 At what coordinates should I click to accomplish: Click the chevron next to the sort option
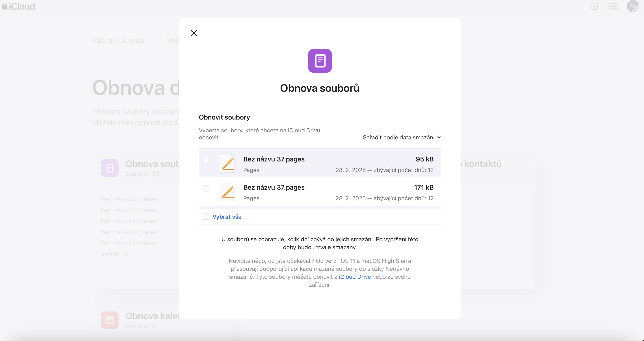point(439,137)
